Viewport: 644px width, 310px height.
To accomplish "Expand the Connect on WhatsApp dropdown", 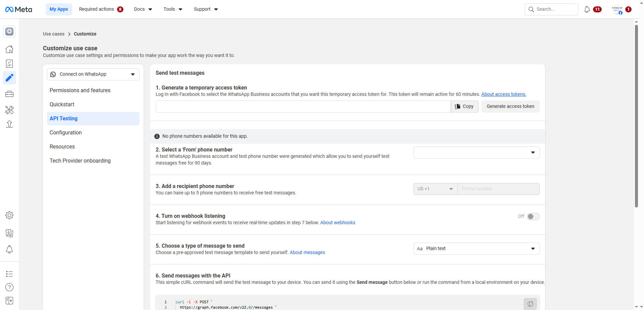I will (x=93, y=74).
